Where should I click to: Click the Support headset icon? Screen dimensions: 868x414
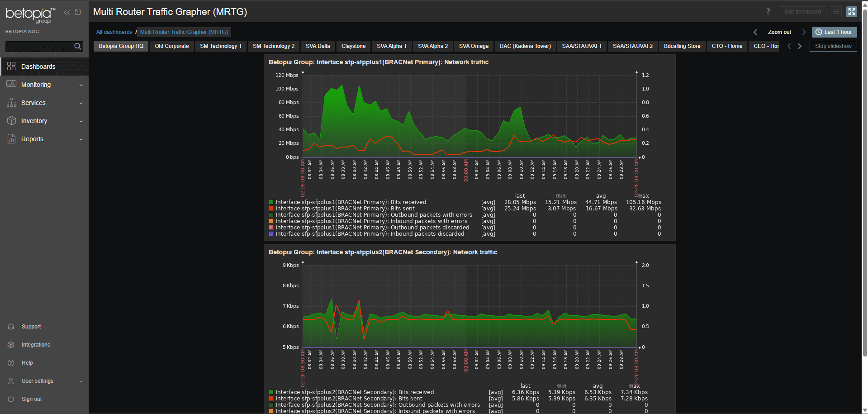pos(11,327)
